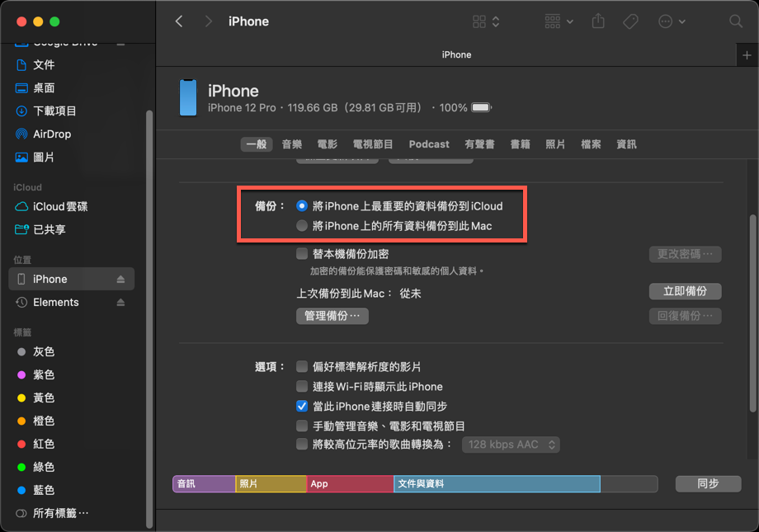The image size is (759, 532).
Task: Enable 連接 Wi-Fi 時顯示此 iPhone checkbox
Action: (x=302, y=386)
